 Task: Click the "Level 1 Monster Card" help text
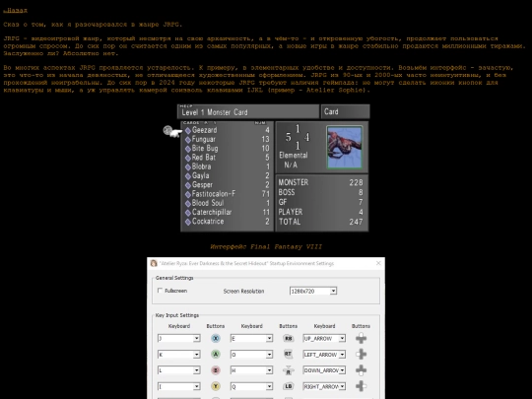point(215,112)
